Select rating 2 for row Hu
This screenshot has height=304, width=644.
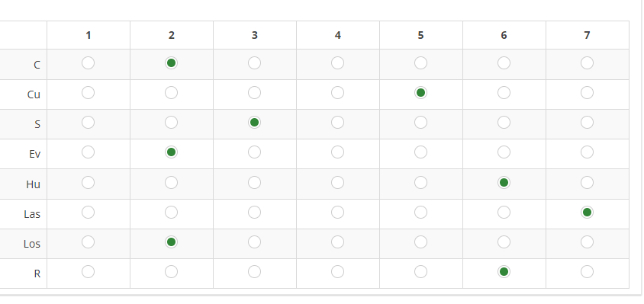click(x=171, y=182)
